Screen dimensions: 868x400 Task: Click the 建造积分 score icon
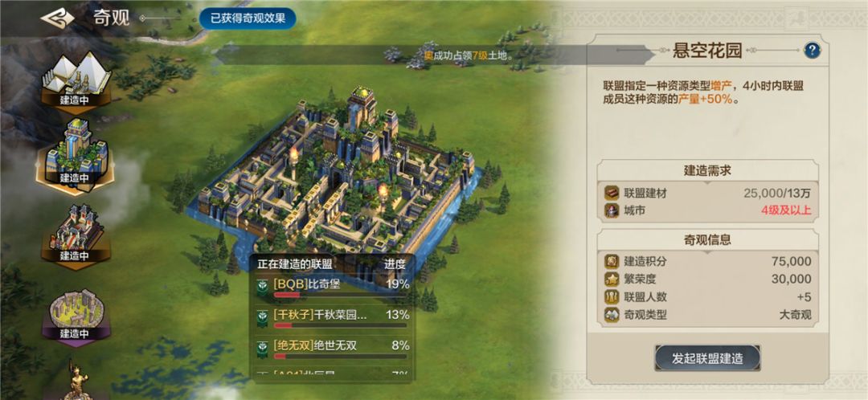tap(612, 261)
